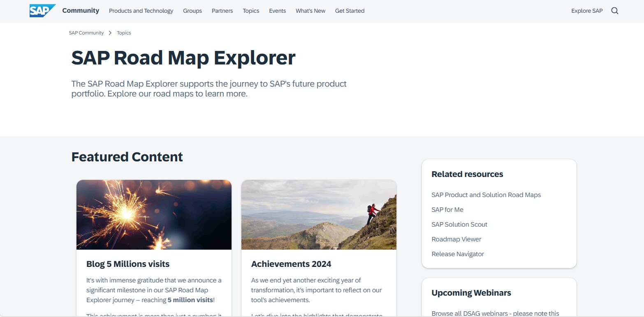Open the Achievements 2024 article title
Screen dimensions: 644x317
291,264
